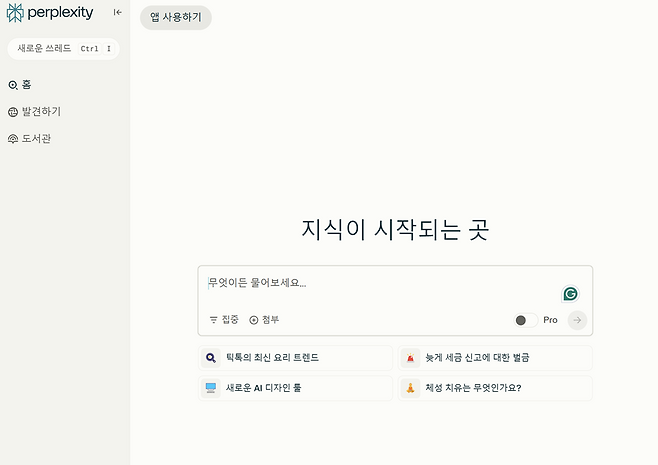The height and width of the screenshot is (465, 658).
Task: Toggle the Pro switch
Action: point(526,320)
